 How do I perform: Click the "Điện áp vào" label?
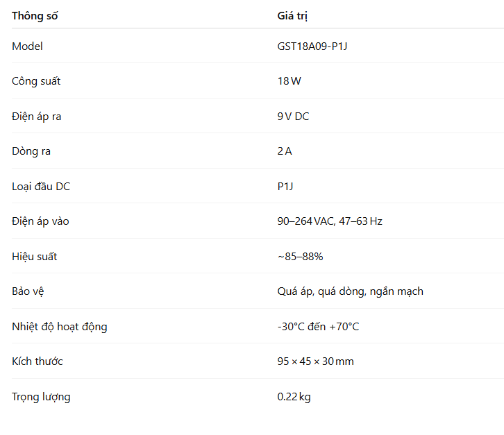(x=40, y=221)
